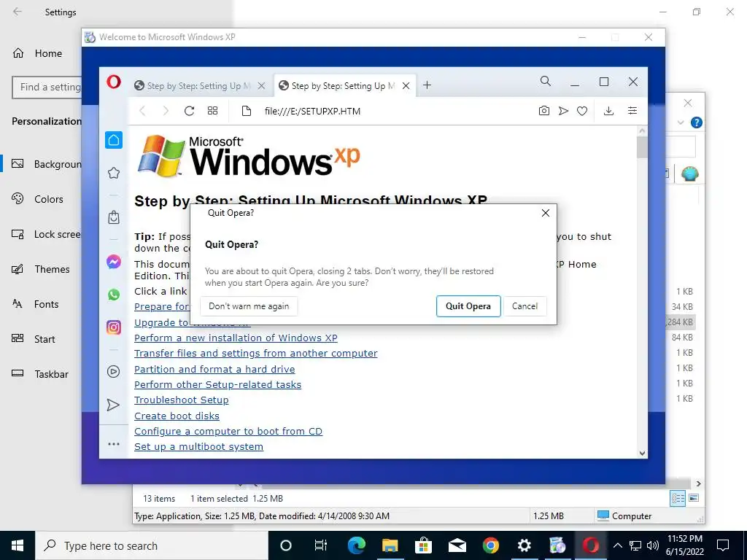Click Quit Opera button
Image resolution: width=747 pixels, height=560 pixels.
(468, 306)
